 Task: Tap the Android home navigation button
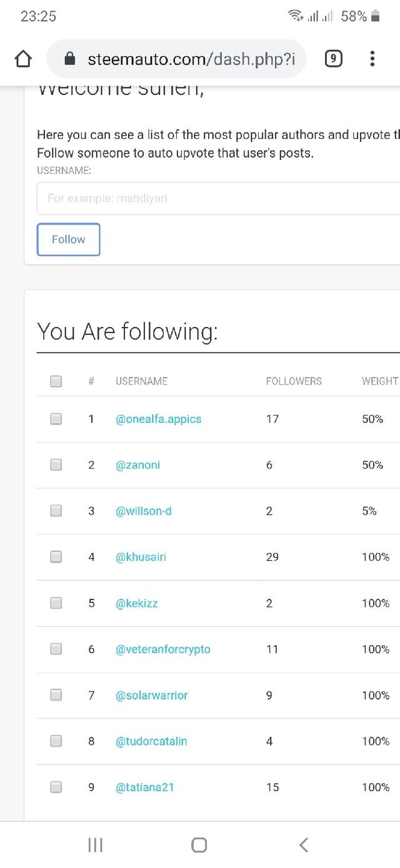pos(199,845)
